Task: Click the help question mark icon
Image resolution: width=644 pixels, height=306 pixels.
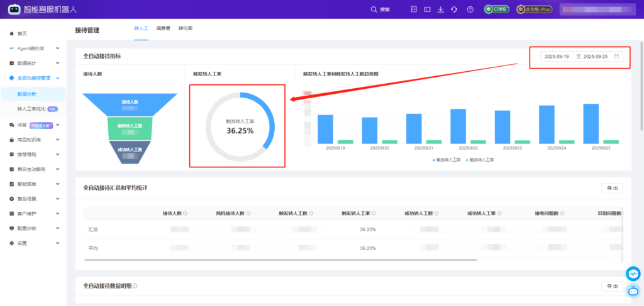Action: tap(470, 9)
